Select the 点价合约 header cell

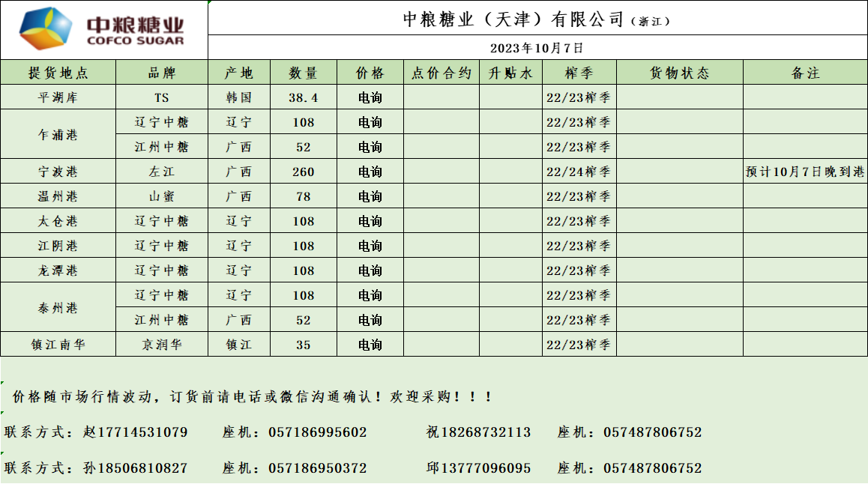[x=441, y=73]
